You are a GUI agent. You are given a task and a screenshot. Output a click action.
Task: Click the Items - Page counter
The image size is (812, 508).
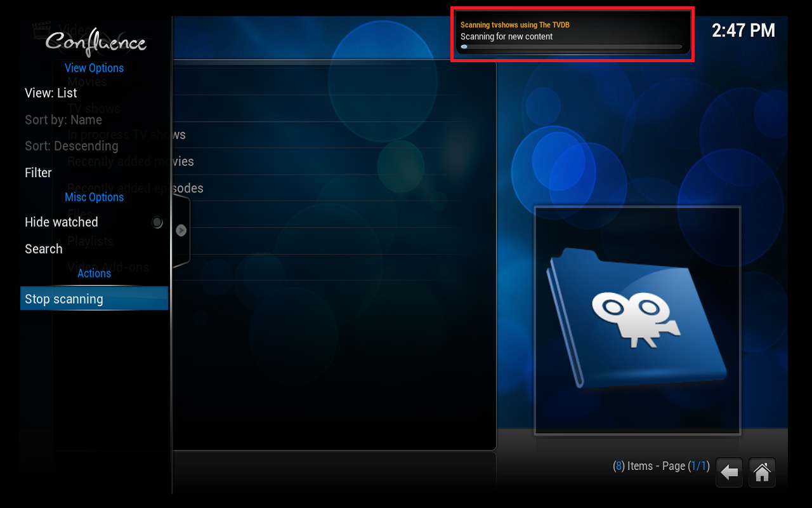click(x=661, y=466)
